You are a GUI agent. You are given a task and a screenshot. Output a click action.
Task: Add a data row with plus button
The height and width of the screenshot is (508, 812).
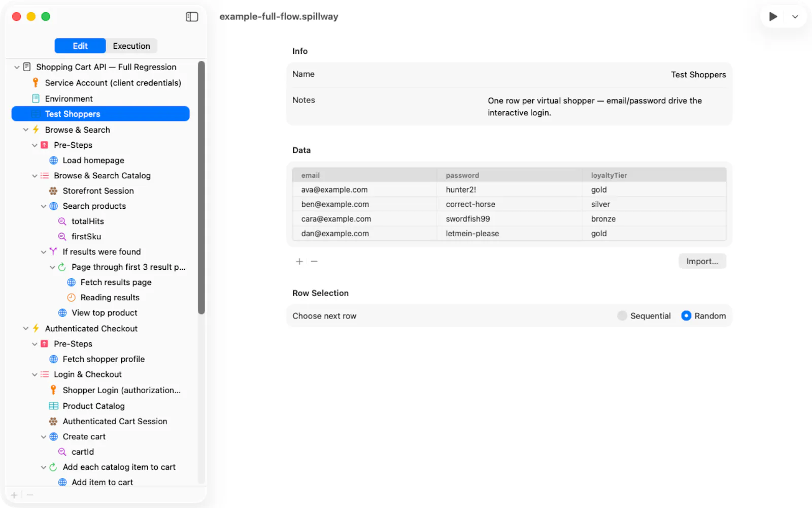tap(299, 261)
